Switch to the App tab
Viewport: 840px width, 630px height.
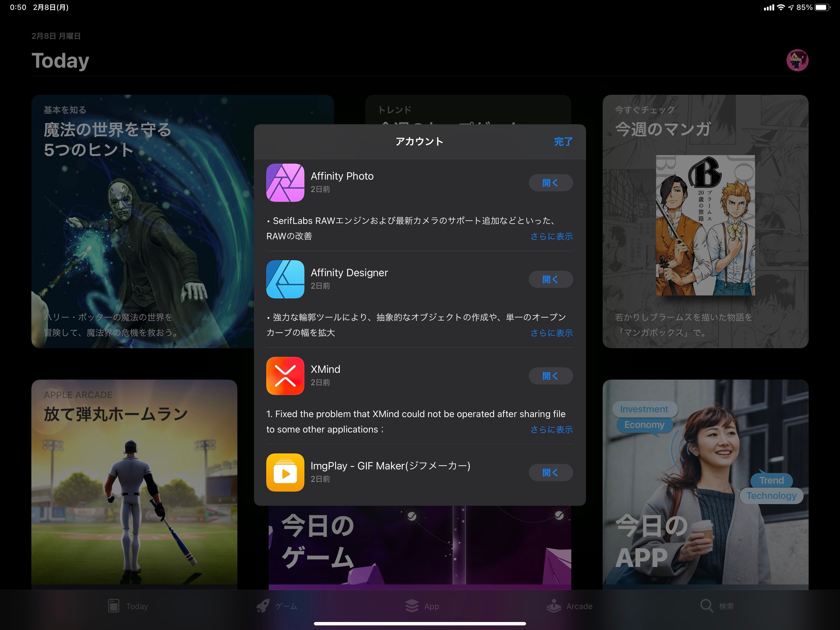[x=422, y=606]
